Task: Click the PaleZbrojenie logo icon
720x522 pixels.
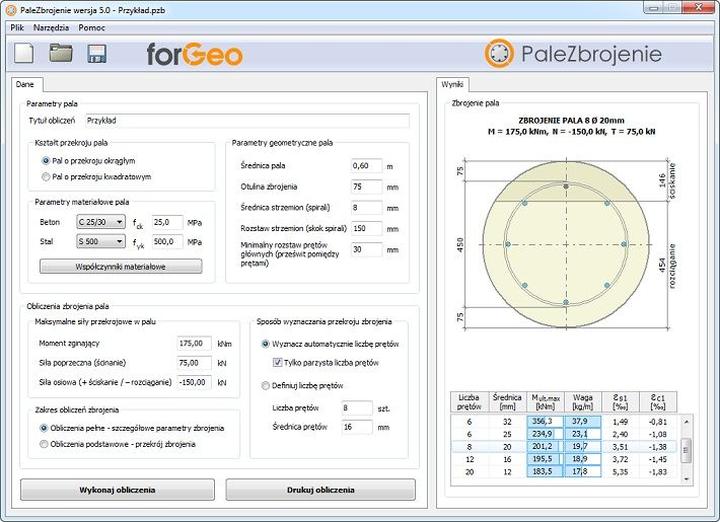Action: [x=500, y=53]
